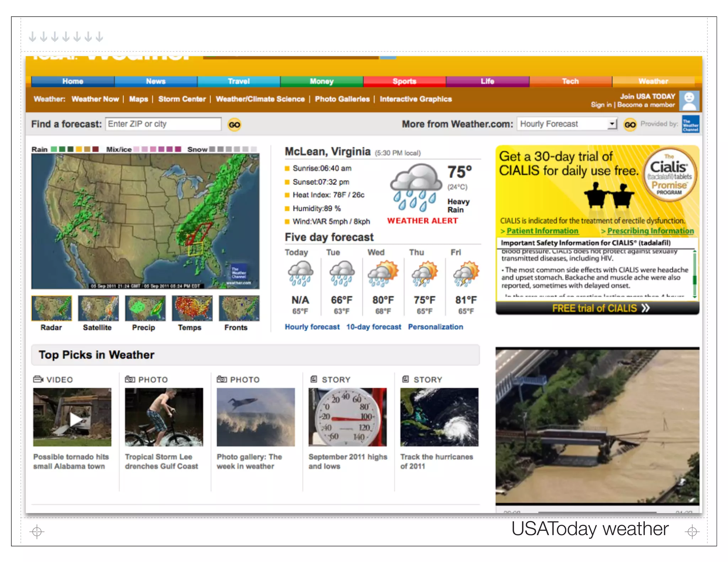Open Photo gallery: The week in weather
The width and height of the screenshot is (728, 562).
click(x=249, y=461)
